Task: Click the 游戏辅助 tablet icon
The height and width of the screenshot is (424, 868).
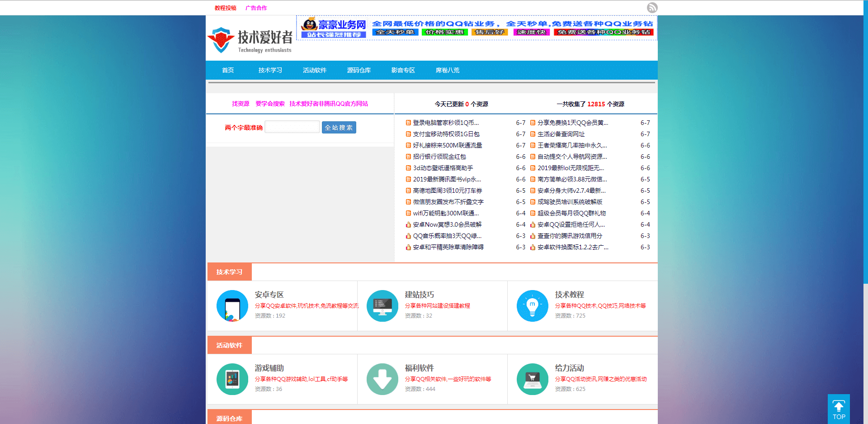Action: 232,379
